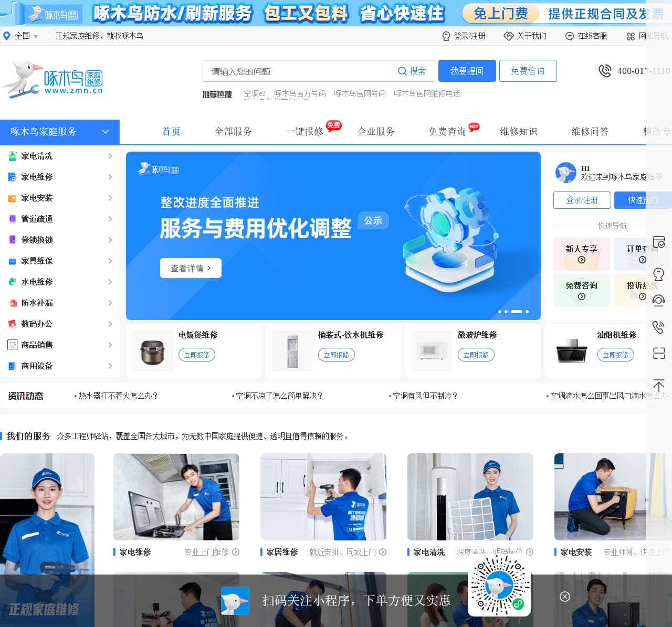Click the woodpecker logo at top left
Image resolution: width=672 pixels, height=627 pixels.
tap(52, 79)
